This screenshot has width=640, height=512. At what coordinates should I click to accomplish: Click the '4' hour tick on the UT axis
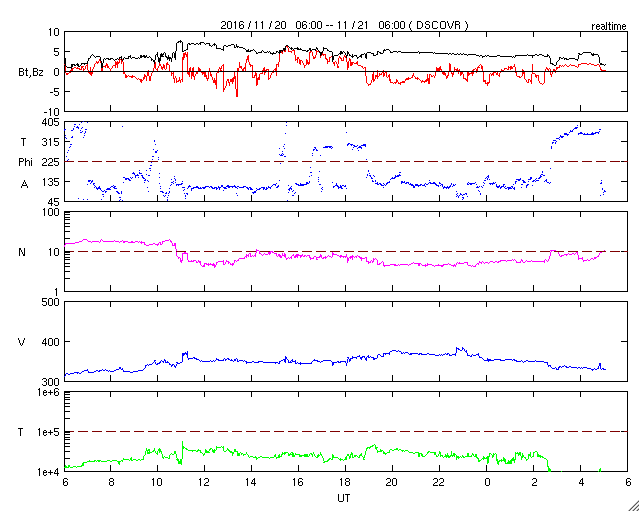(580, 483)
